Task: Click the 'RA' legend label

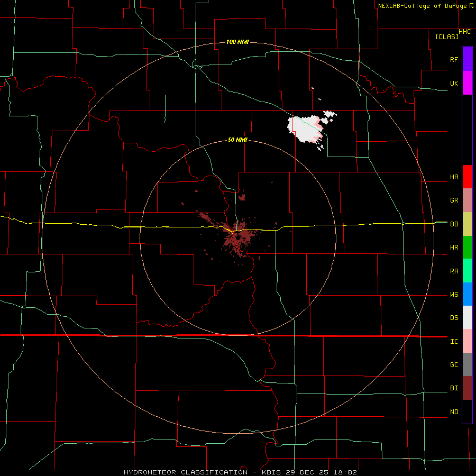Action: pos(454,271)
